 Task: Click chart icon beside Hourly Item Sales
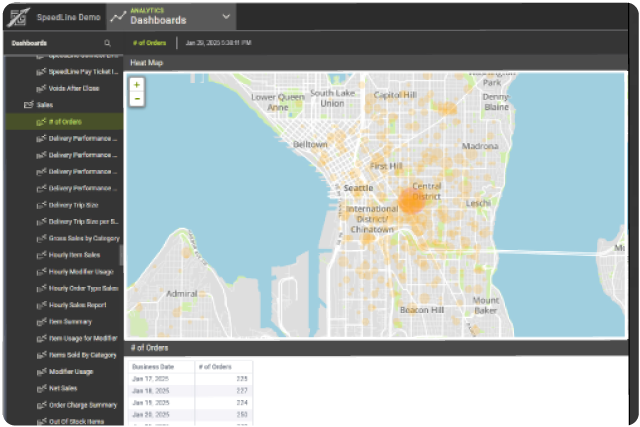[x=41, y=255]
